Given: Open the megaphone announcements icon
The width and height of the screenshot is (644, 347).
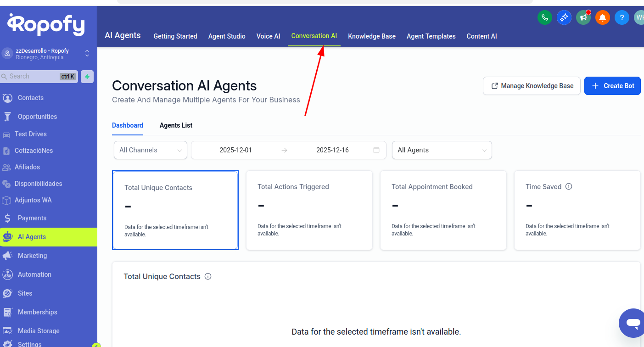Looking at the screenshot, I should pyautogui.click(x=583, y=18).
